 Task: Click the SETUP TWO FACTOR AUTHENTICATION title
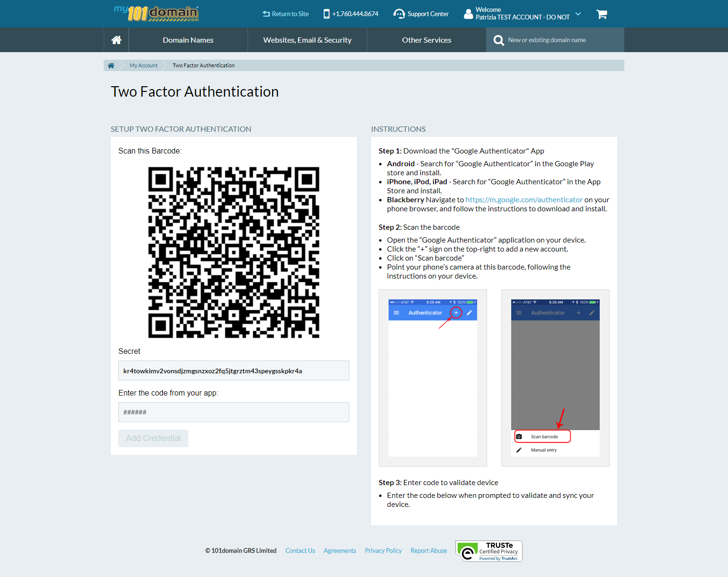click(x=181, y=129)
